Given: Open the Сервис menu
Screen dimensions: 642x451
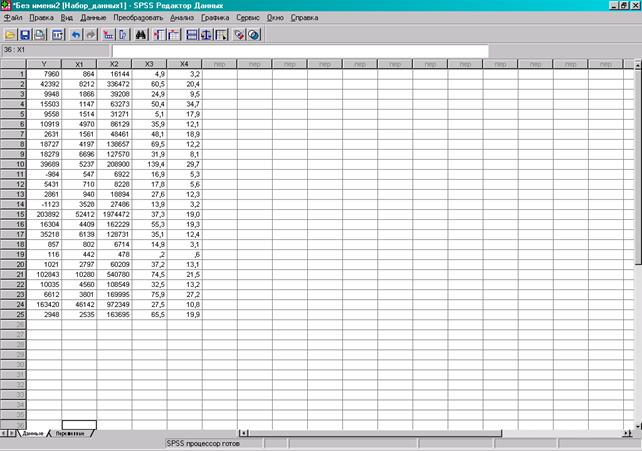Looking at the screenshot, I should 248,18.
